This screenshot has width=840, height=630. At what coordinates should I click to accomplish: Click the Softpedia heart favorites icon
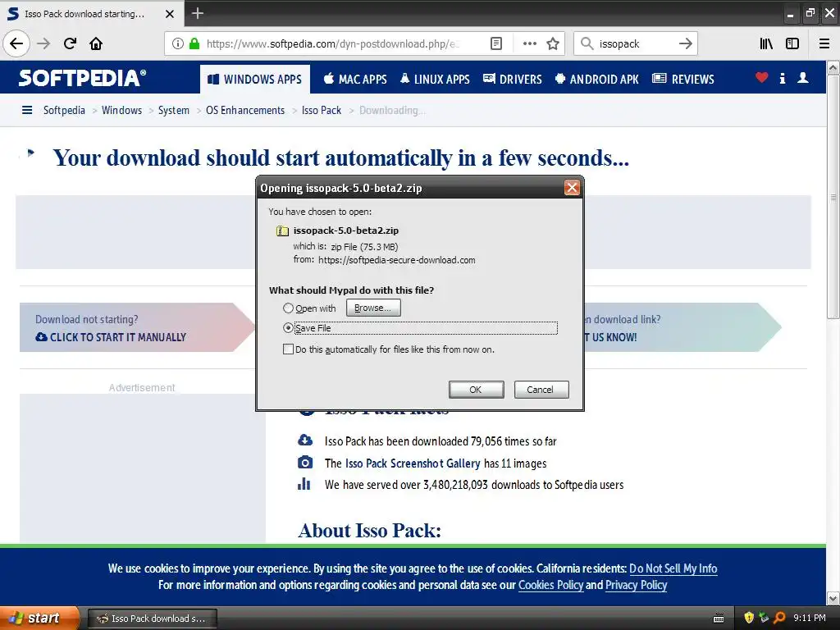point(761,78)
